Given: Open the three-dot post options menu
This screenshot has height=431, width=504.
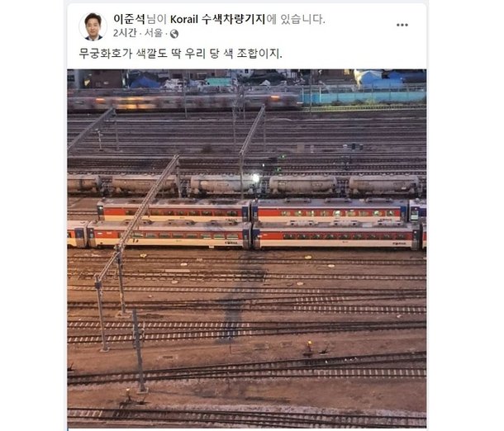Looking at the screenshot, I should [402, 25].
